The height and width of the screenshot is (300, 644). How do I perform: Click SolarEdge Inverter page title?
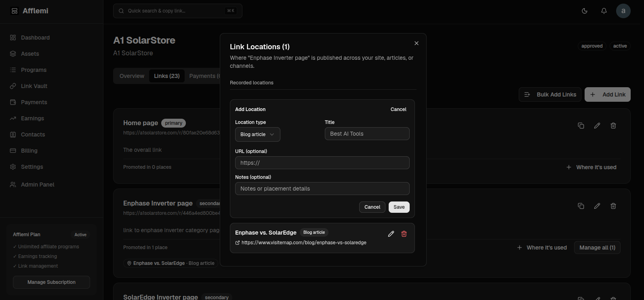click(160, 297)
